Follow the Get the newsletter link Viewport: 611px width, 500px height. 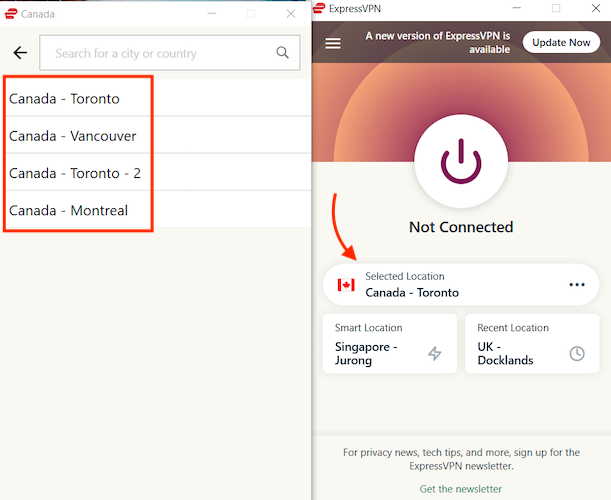tap(461, 489)
